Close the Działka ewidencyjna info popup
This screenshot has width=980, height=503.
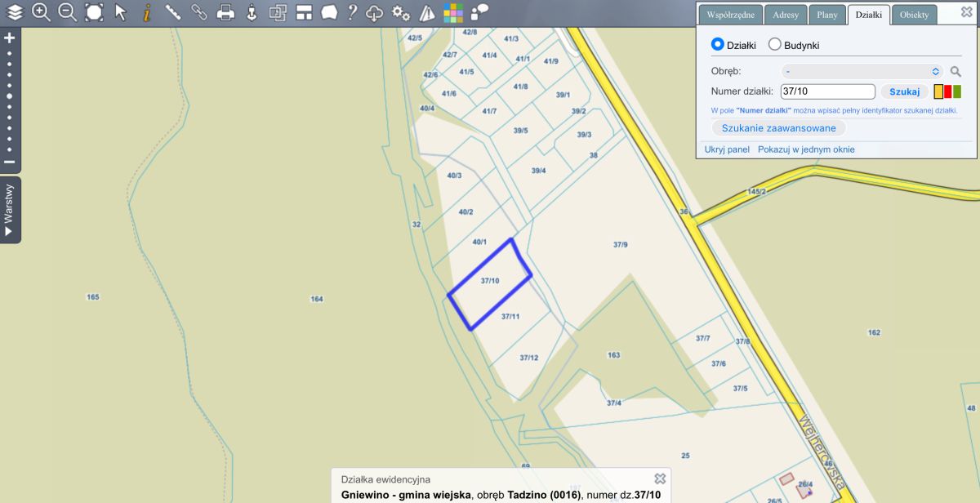(660, 479)
